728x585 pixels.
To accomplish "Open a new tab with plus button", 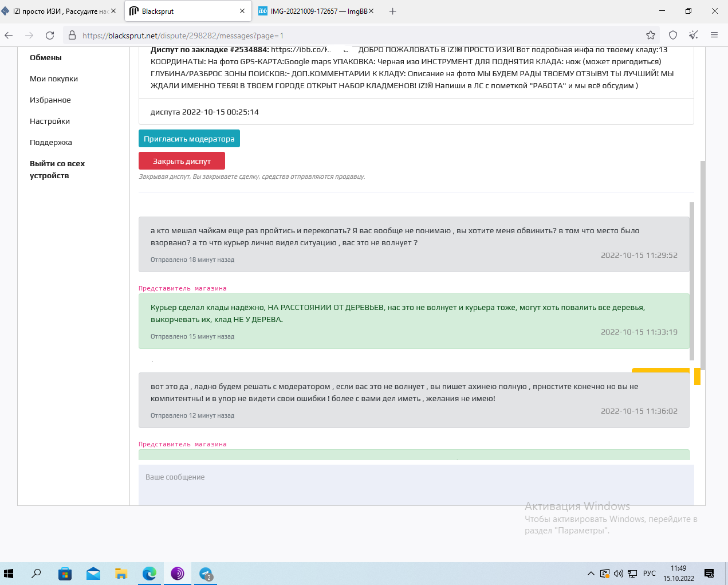I will pos(392,11).
